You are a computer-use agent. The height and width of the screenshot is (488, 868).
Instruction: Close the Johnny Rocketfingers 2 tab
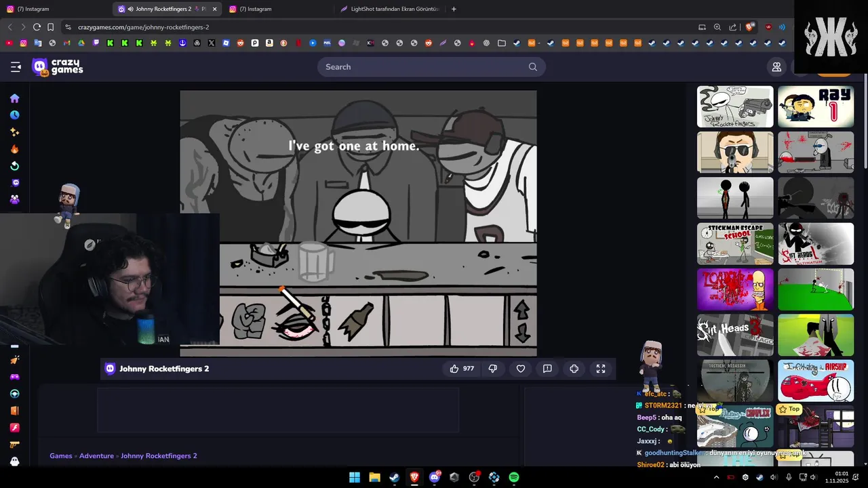215,9
